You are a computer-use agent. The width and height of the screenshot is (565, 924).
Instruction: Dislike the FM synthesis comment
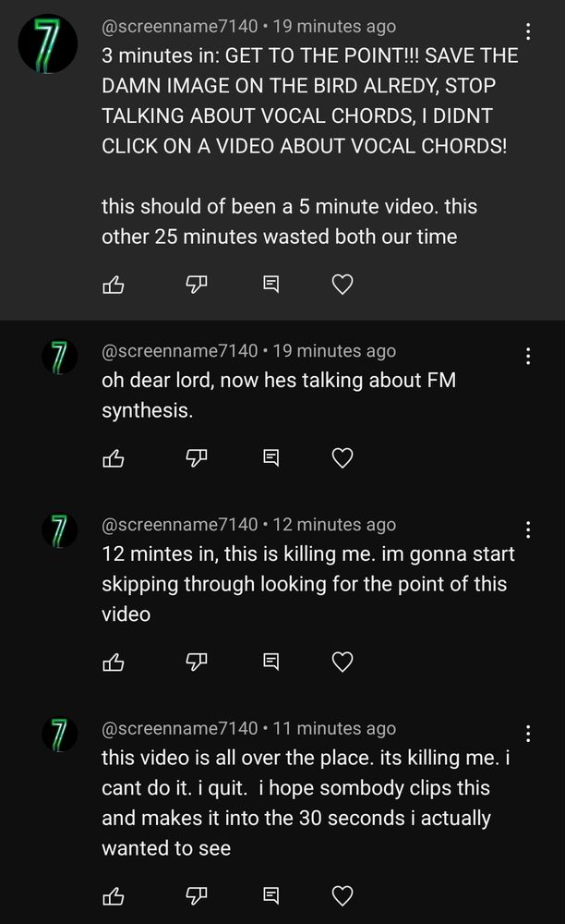point(197,458)
